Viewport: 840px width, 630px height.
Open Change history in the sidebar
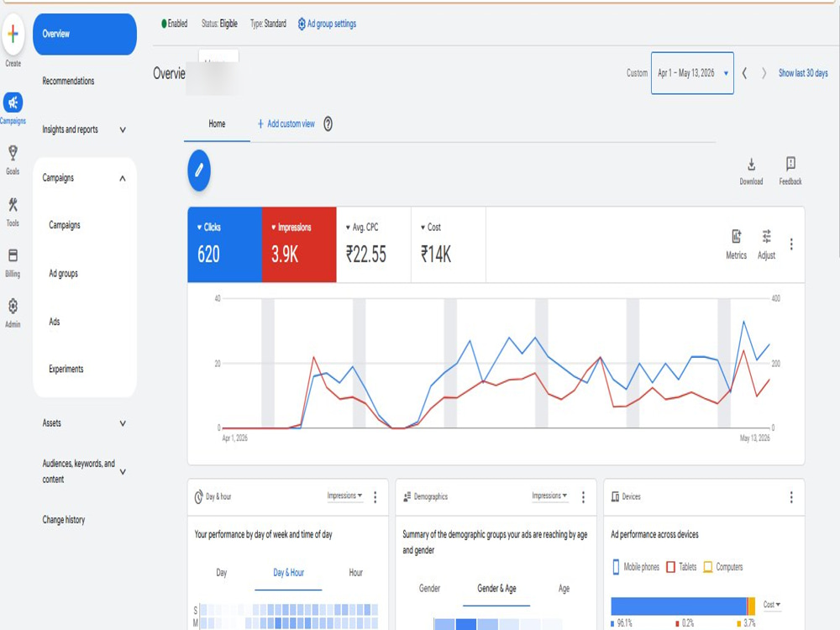click(x=63, y=520)
